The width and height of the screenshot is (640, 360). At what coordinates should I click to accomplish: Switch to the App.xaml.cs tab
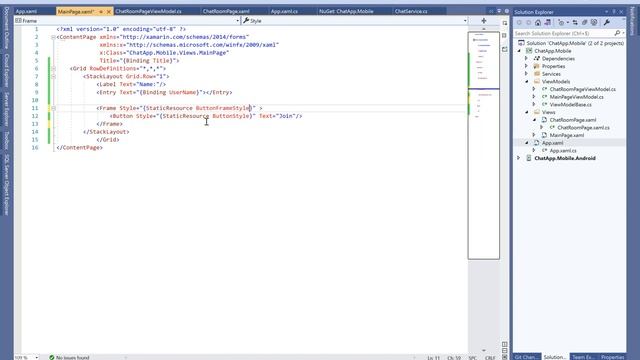pyautogui.click(x=284, y=11)
